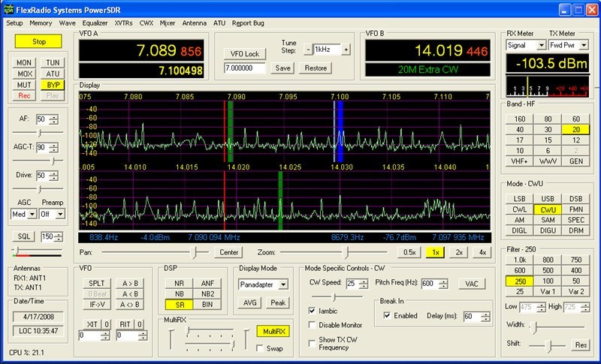The width and height of the screenshot is (601, 364).
Task: Expand the Display Mode Panadapter dropdown
Action: click(x=283, y=284)
